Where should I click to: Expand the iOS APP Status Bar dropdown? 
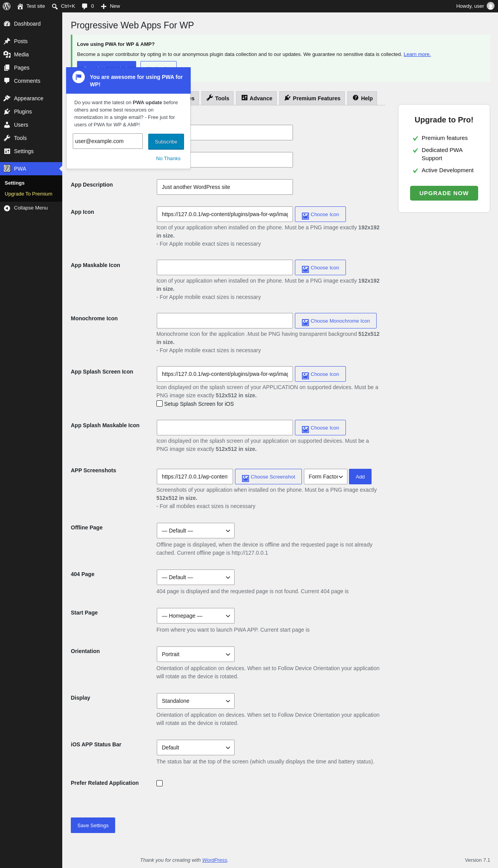tap(196, 747)
